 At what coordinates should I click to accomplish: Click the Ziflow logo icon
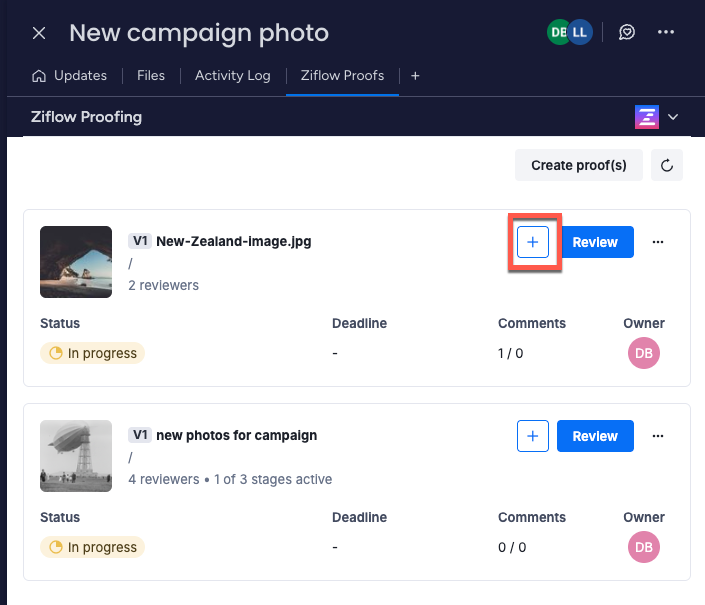tap(647, 117)
